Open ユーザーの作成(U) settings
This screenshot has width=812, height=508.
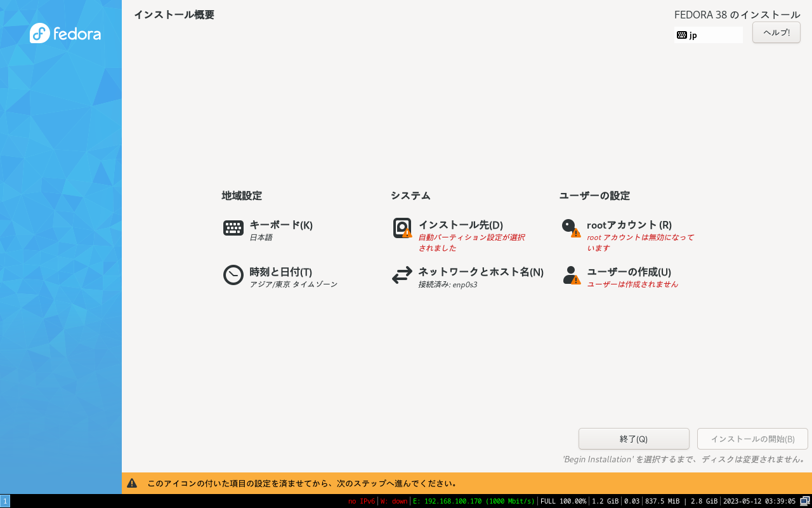coord(629,272)
